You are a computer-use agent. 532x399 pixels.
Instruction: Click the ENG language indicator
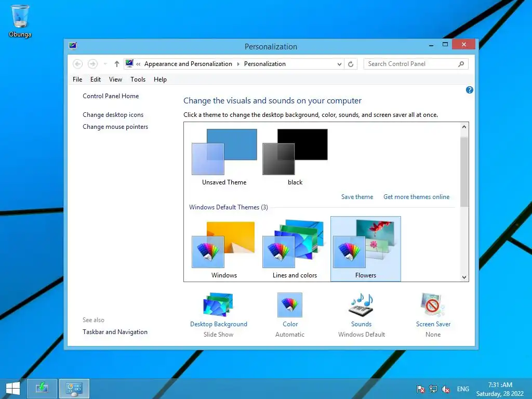(463, 389)
